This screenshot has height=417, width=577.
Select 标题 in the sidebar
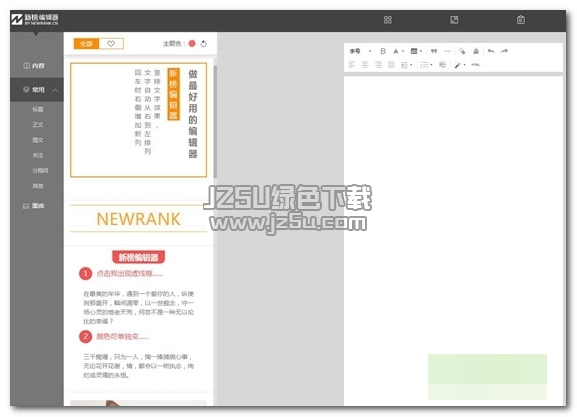point(38,109)
